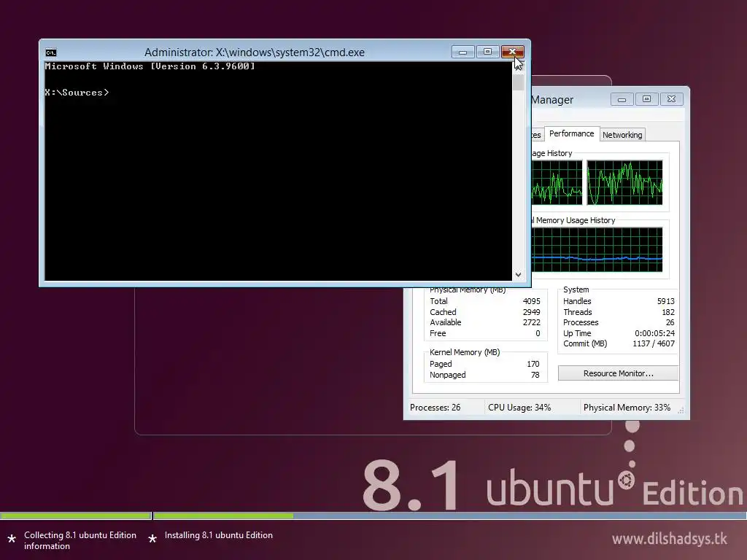The width and height of the screenshot is (747, 560).
Task: Click the cmd window vertical scrollbar thumb
Action: click(x=518, y=82)
